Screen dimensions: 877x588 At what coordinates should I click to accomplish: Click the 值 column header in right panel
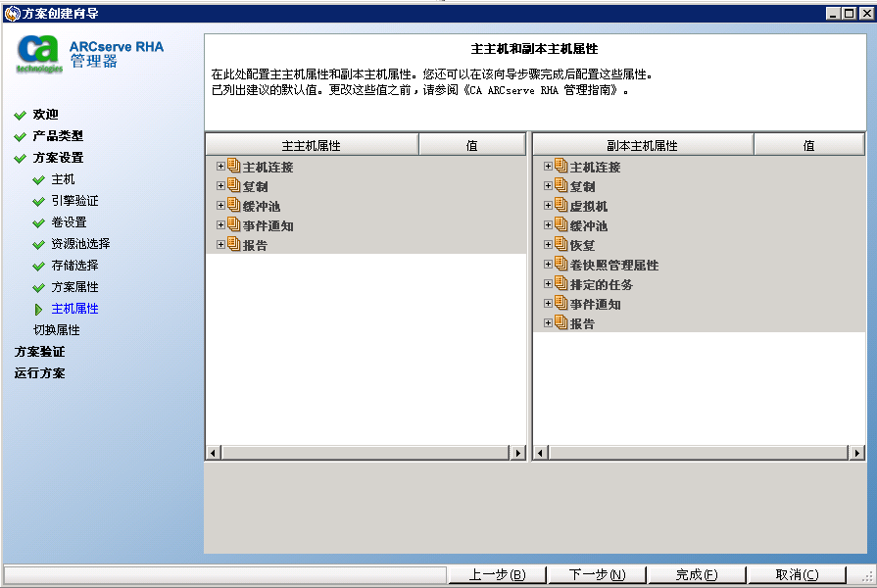click(809, 143)
